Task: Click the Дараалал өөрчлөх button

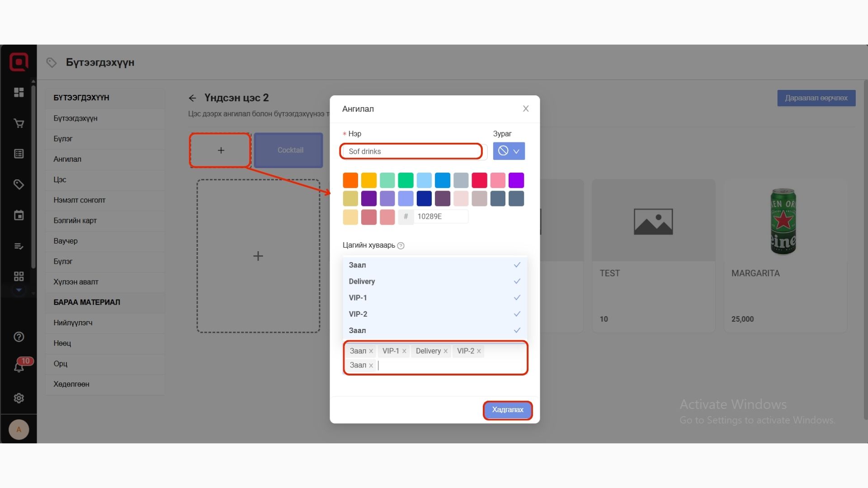Action: [x=816, y=98]
